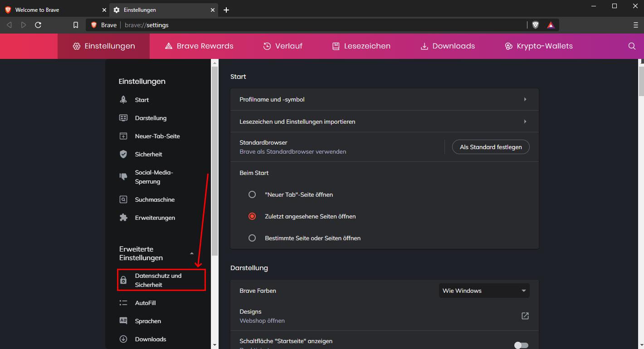644x349 pixels.
Task: Open the Einstellungen header tab
Action: coord(103,46)
